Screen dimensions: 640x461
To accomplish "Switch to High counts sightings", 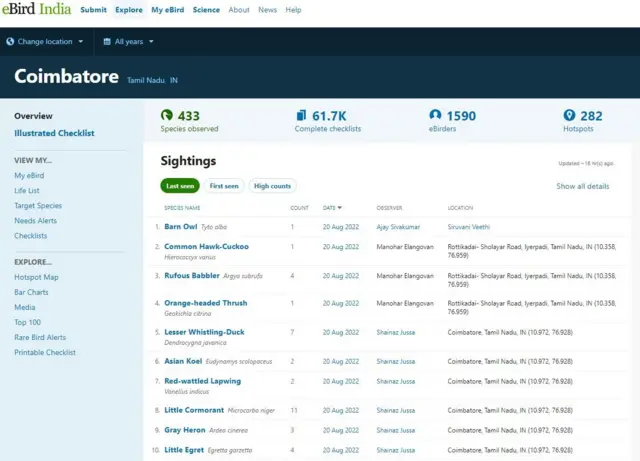I will point(272,186).
